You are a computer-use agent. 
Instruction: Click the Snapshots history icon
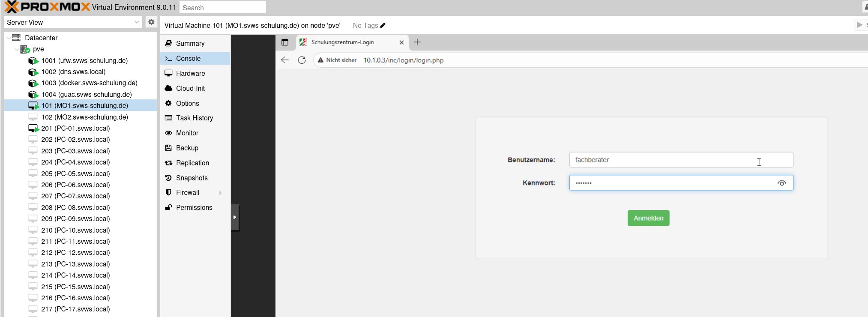click(x=168, y=178)
